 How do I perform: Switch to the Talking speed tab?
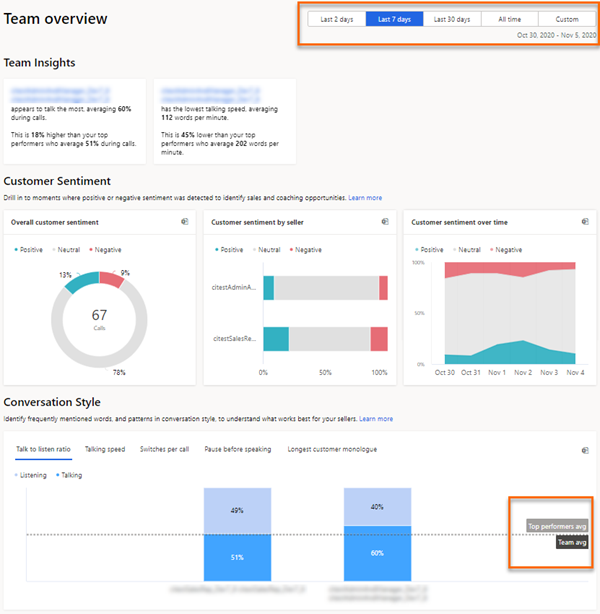pyautogui.click(x=105, y=450)
